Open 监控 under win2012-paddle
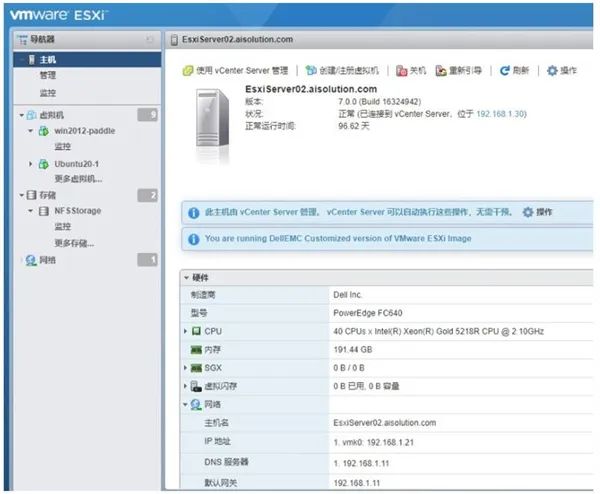 [62, 147]
